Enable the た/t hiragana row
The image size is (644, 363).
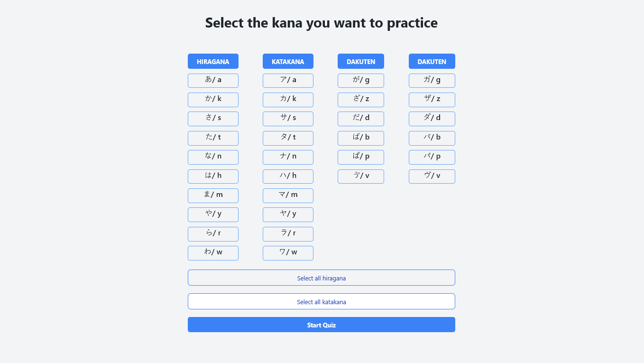tap(213, 138)
